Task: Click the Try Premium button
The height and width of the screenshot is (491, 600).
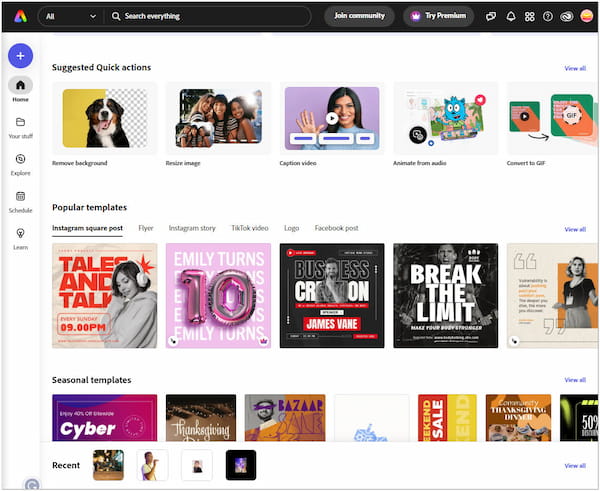Action: click(438, 17)
